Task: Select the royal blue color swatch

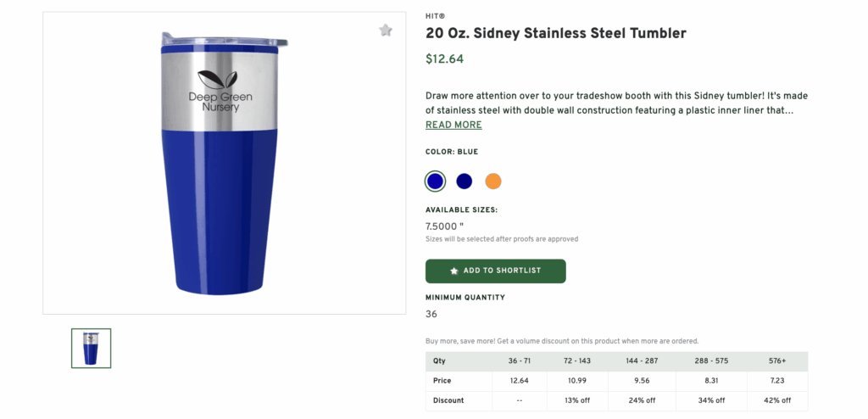Action: [x=435, y=182]
